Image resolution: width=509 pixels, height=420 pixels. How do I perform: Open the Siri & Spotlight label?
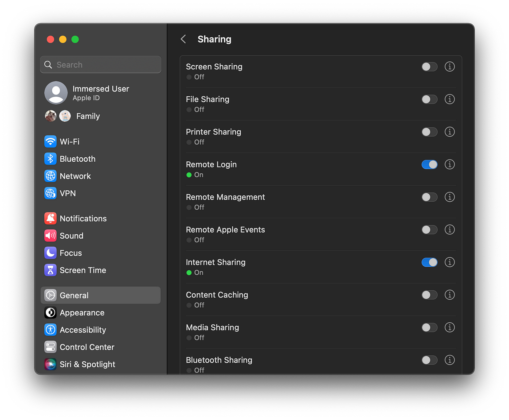pyautogui.click(x=88, y=364)
